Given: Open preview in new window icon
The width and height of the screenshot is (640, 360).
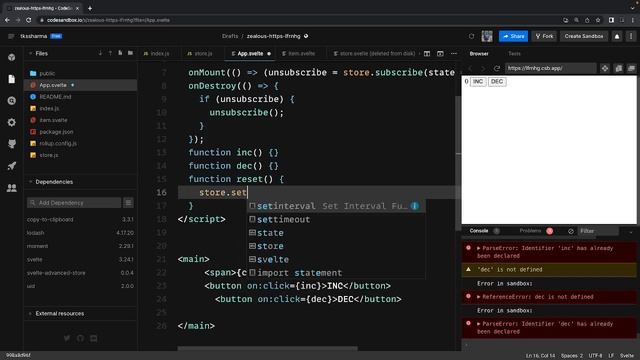Looking at the screenshot, I should 631,68.
